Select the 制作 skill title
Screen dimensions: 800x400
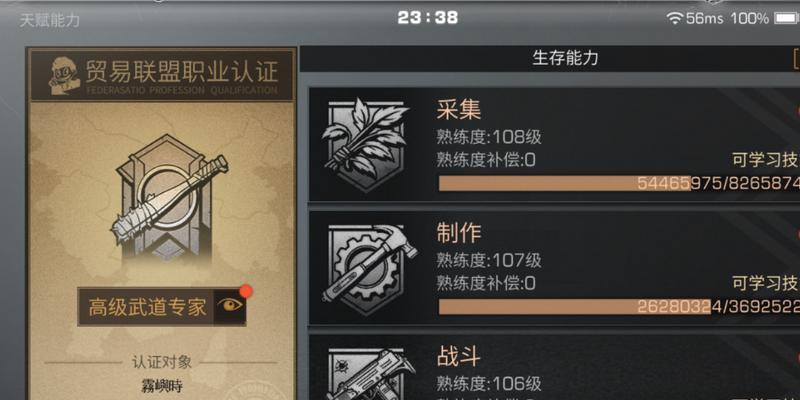(x=459, y=233)
